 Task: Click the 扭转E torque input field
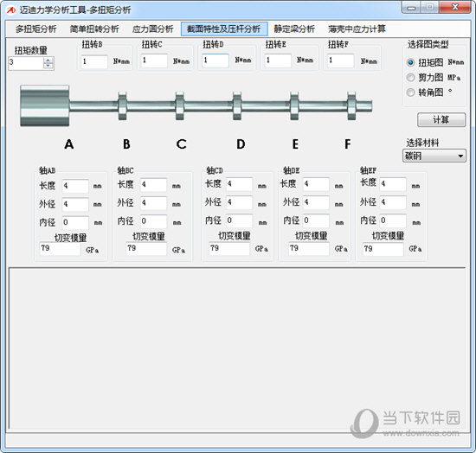coord(278,61)
